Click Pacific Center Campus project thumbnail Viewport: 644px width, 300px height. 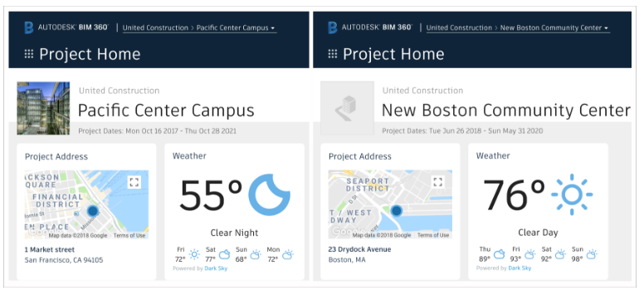pos(43,108)
